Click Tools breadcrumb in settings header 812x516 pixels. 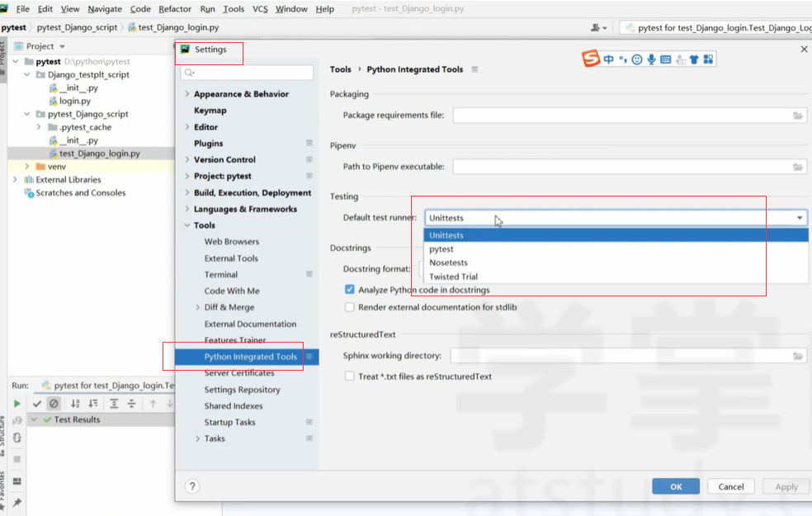340,69
